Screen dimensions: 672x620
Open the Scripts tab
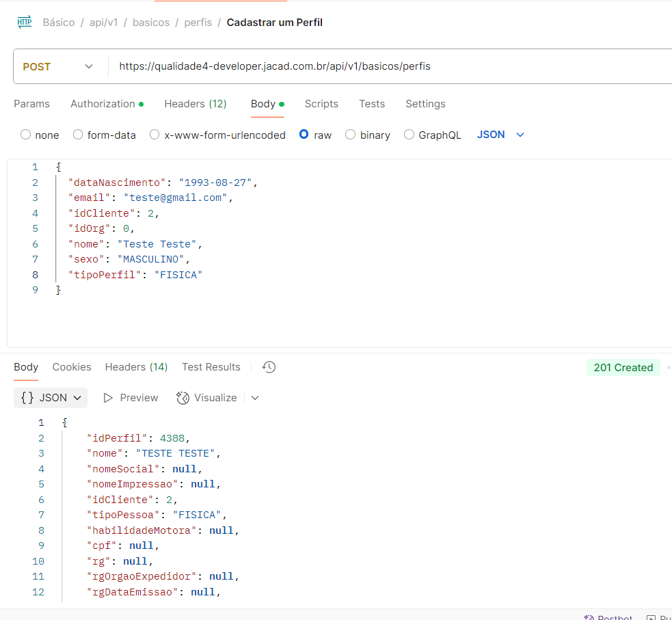[x=321, y=104]
